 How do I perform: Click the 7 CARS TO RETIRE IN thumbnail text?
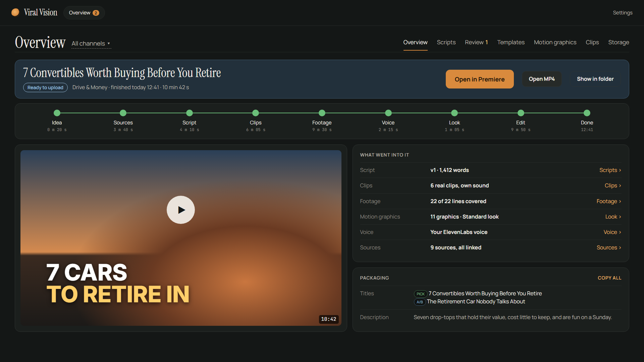pyautogui.click(x=118, y=283)
